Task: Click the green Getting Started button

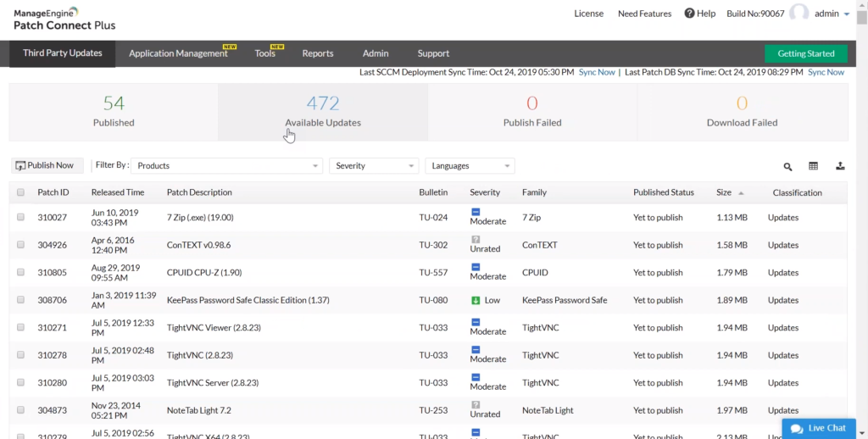Action: [x=805, y=53]
